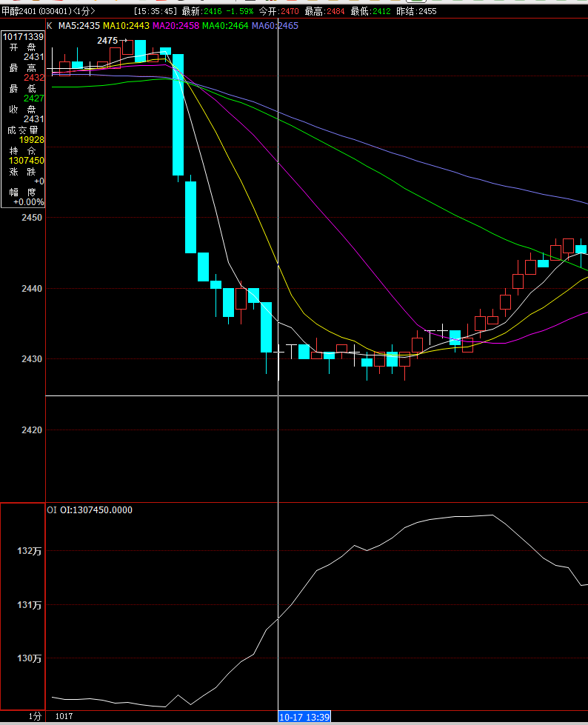Select the MA10:2443 indicator label
Viewport: 588px width, 725px height.
[126, 26]
